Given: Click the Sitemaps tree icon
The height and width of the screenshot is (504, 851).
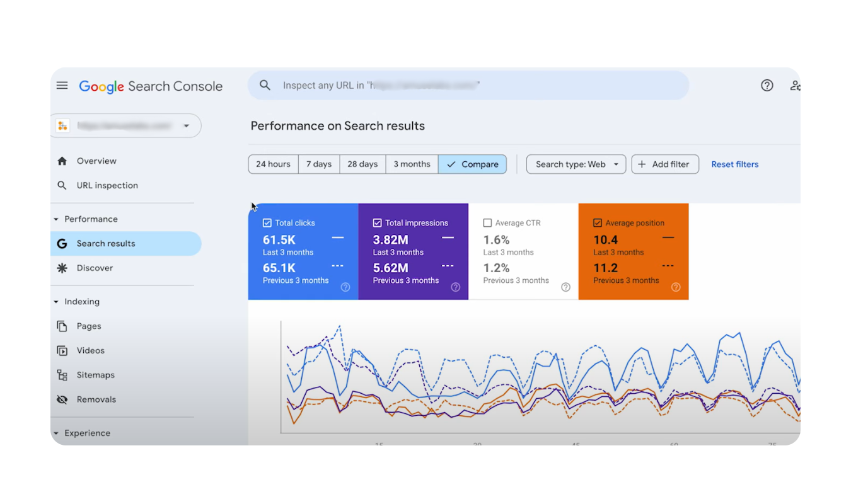Looking at the screenshot, I should pos(62,375).
